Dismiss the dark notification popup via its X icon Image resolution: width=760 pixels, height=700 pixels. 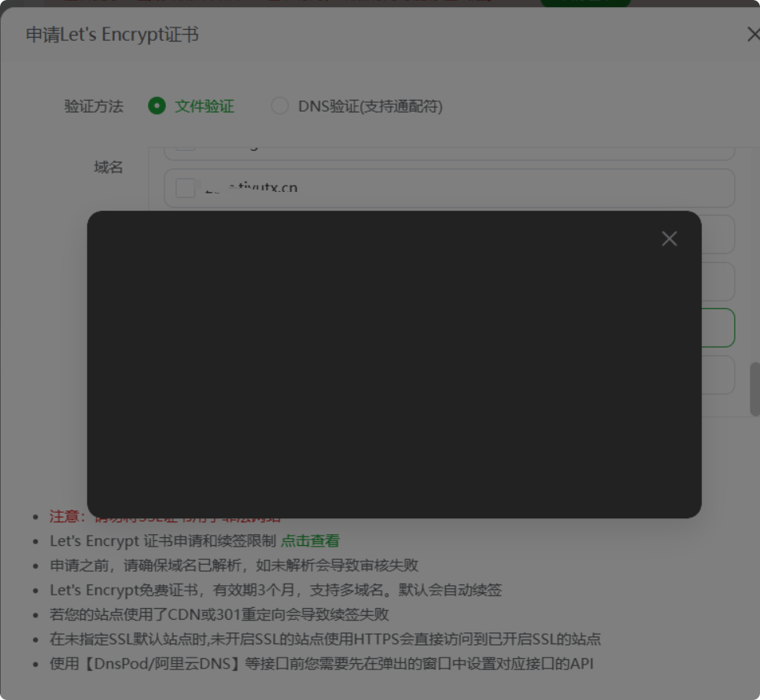point(670,238)
